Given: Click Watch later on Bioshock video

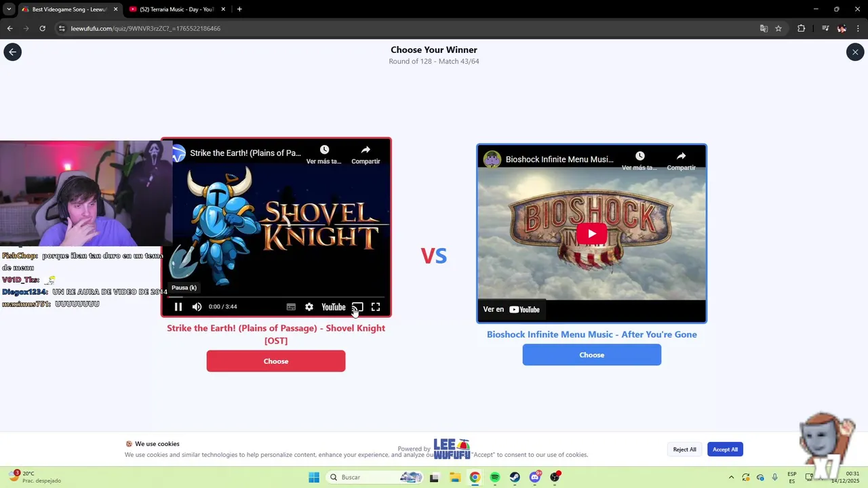Looking at the screenshot, I should [639, 161].
